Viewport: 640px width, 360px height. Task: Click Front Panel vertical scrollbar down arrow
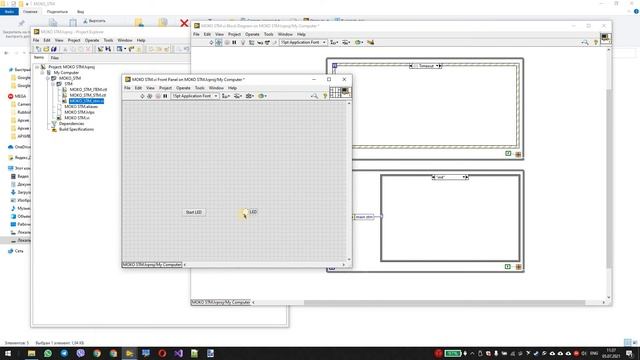[x=349, y=260]
